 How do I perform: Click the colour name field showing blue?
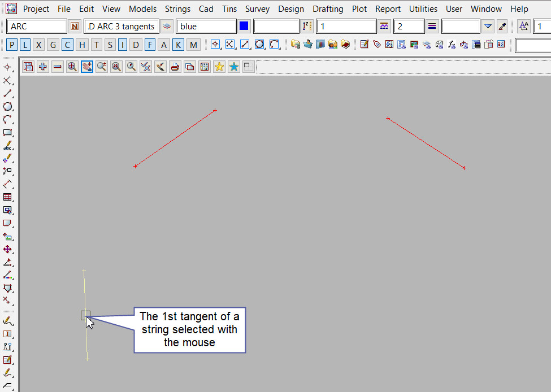(x=206, y=27)
